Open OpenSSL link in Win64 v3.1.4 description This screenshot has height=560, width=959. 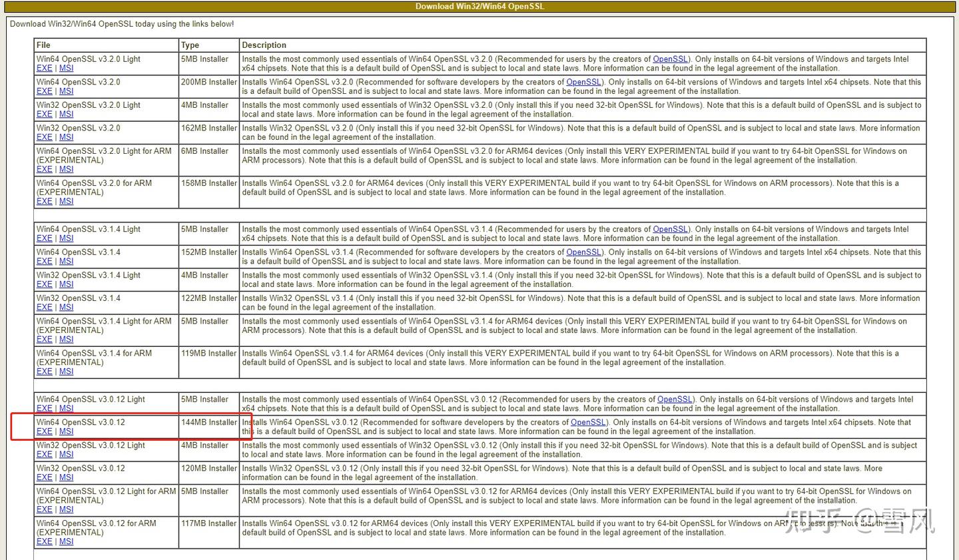(583, 252)
